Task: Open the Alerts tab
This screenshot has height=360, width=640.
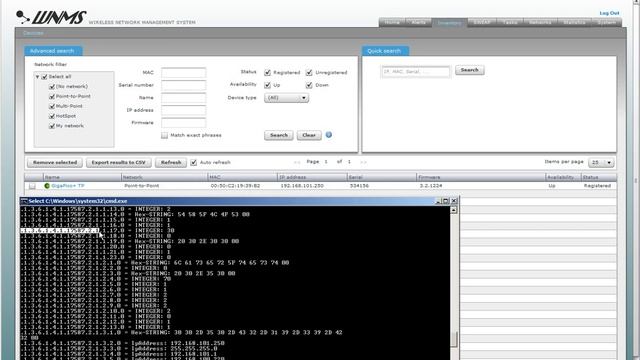Action: tap(418, 22)
